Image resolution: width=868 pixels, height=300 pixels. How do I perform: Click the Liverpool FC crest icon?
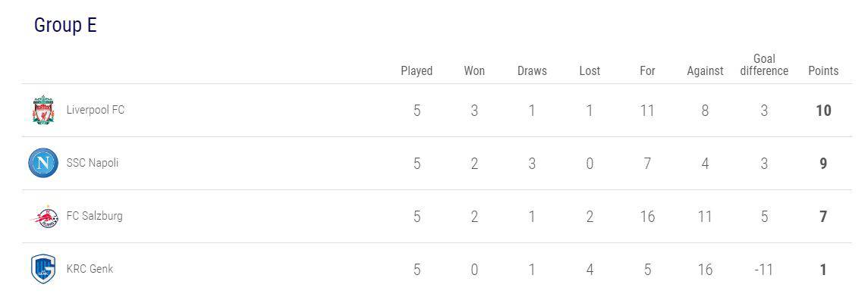coord(43,109)
